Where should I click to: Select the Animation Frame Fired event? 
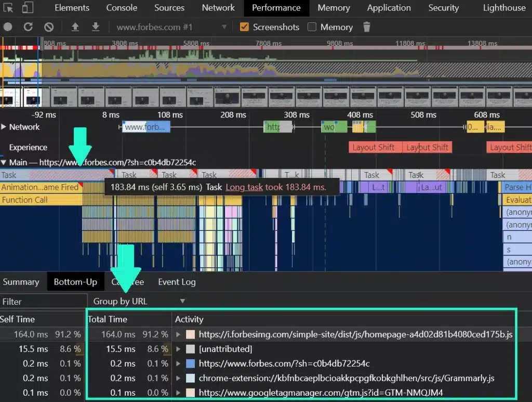pos(42,187)
